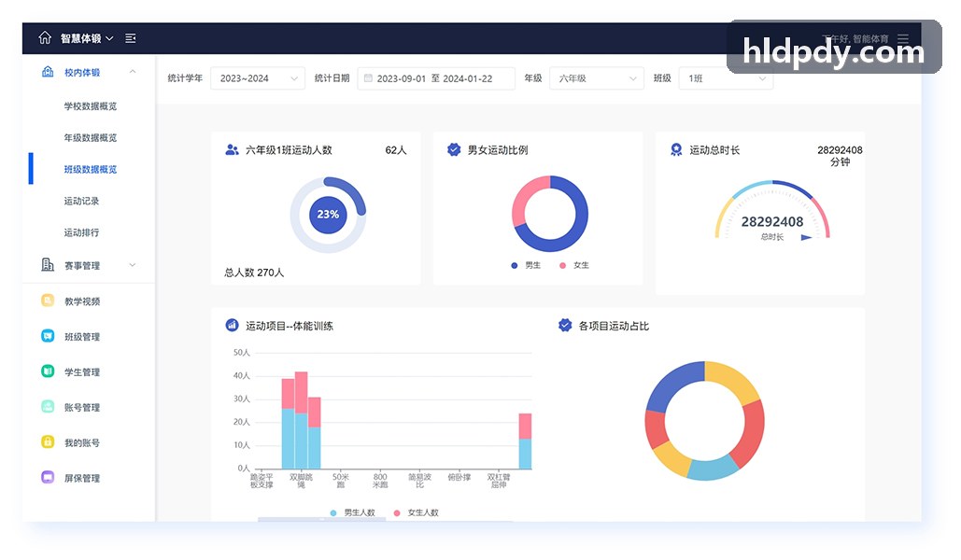Open the 统计日期 date range field

(x=436, y=78)
